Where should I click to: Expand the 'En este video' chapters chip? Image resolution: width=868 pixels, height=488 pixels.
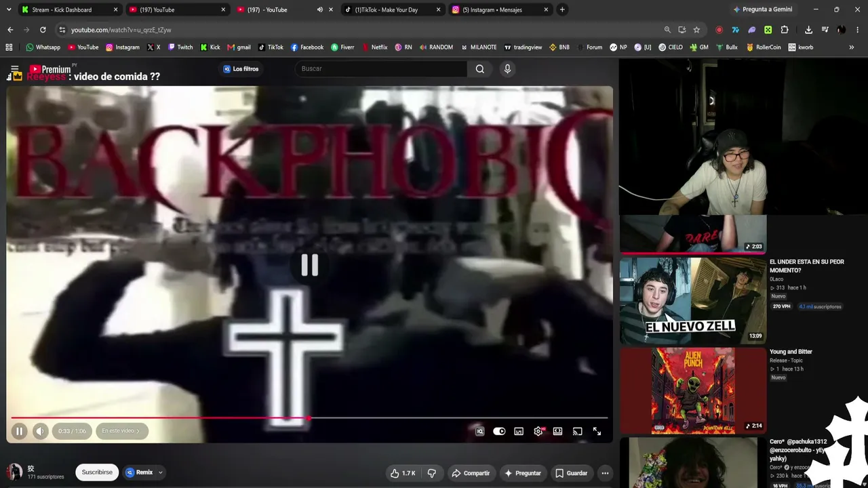click(121, 431)
